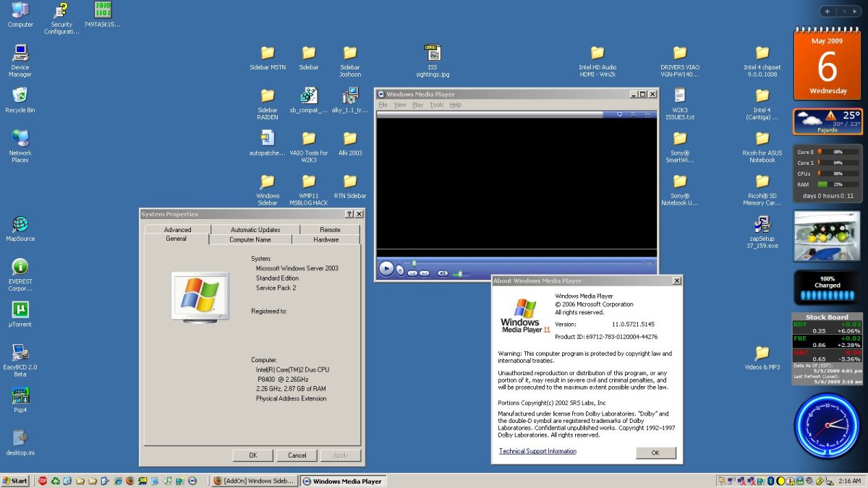Screen dimensions: 868x488
Task: Switch to the Automatic Updates tab
Action: click(x=255, y=230)
